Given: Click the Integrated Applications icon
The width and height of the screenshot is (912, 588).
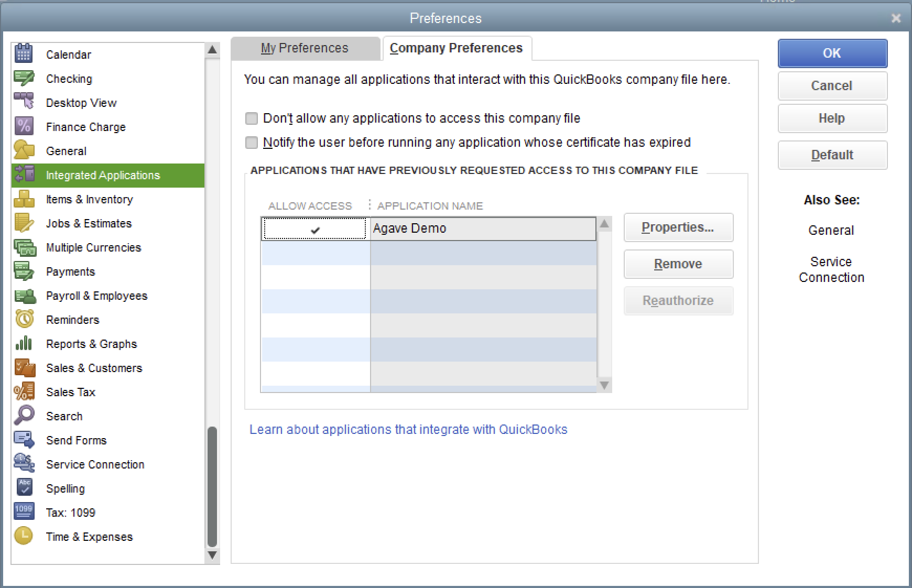Looking at the screenshot, I should pos(24,175).
